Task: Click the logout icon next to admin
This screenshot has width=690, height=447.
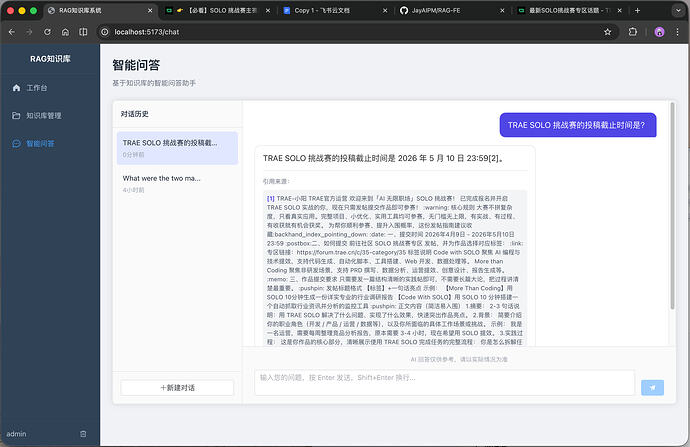Action: coord(83,434)
